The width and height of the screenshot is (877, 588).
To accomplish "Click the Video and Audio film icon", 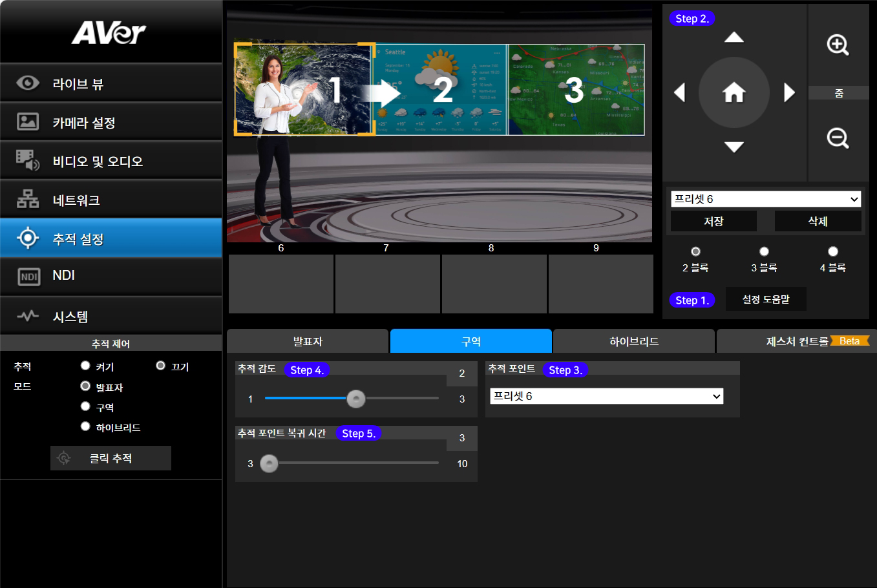I will point(28,160).
